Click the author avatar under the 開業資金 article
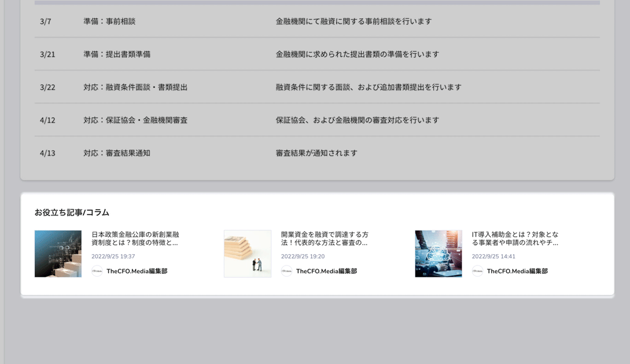Image resolution: width=630 pixels, height=364 pixels. 286,271
